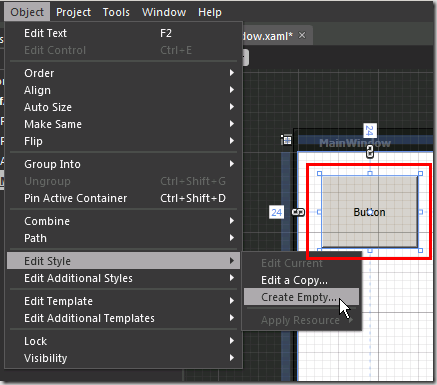Expand the Group Into submenu
Image resolution: width=437 pixels, height=385 pixels.
123,164
